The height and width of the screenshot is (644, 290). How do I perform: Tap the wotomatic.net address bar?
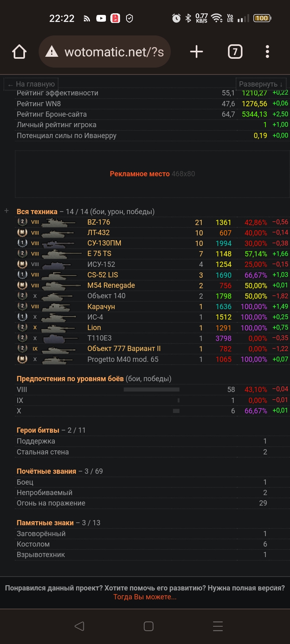click(x=114, y=52)
